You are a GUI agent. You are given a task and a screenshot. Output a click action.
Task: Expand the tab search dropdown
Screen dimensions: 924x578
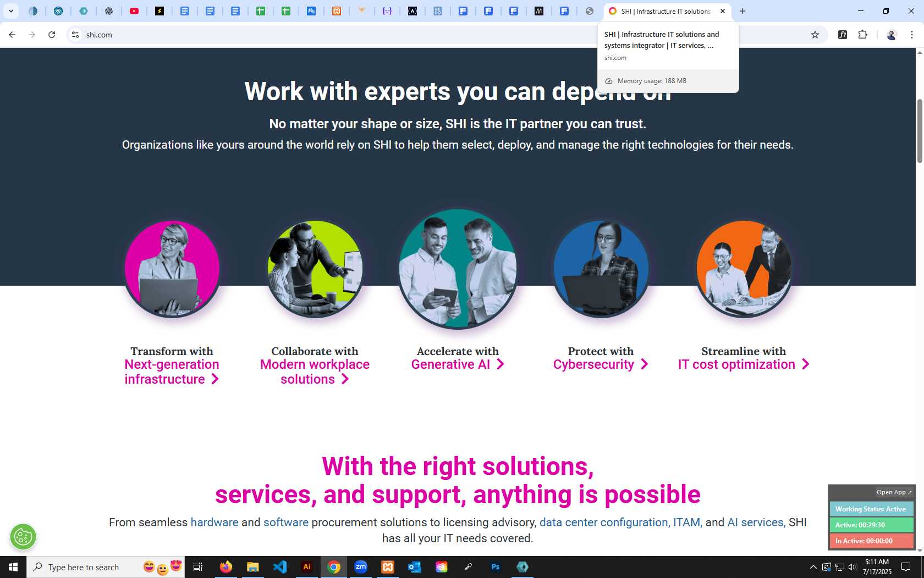click(x=11, y=11)
